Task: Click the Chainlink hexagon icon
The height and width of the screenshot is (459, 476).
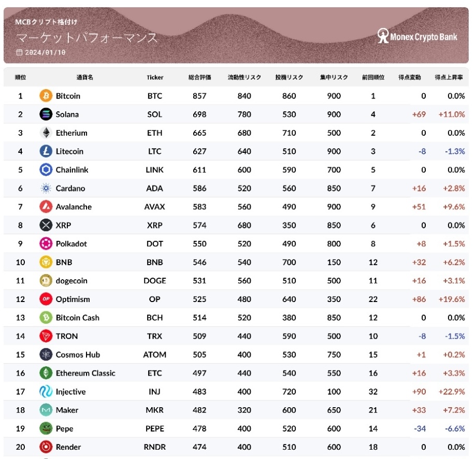Action: 46,170
